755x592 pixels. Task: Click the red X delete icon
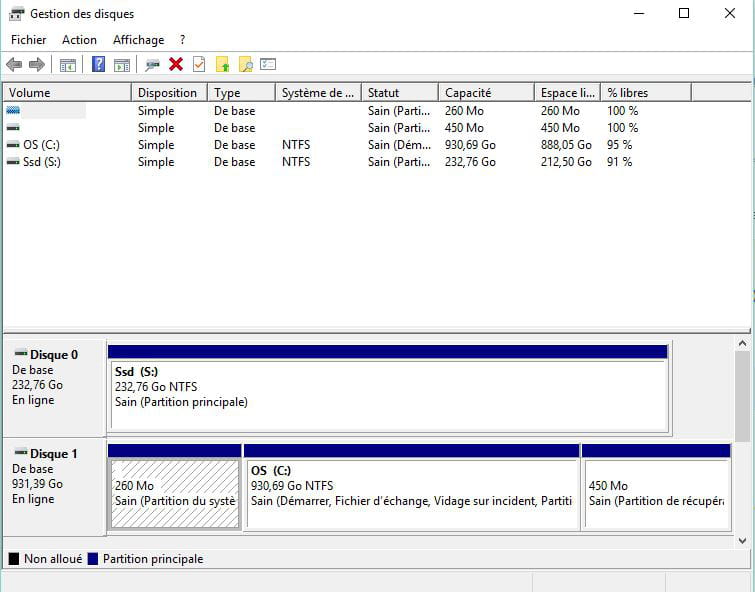[176, 65]
